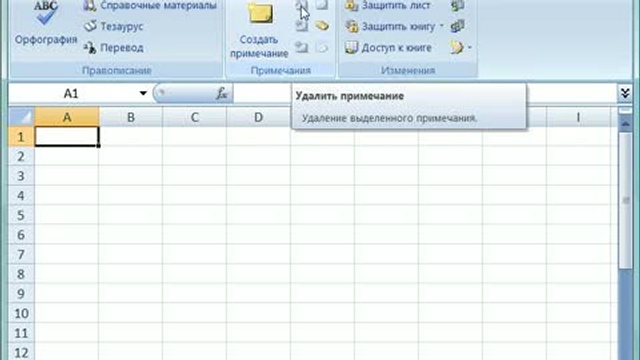The width and height of the screenshot is (640, 360).
Task: Click the Удалить примечание icon
Action: 302,5
